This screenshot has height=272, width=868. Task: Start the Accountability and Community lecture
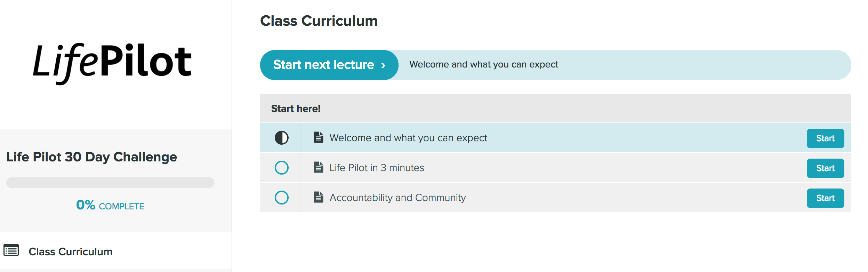(825, 198)
